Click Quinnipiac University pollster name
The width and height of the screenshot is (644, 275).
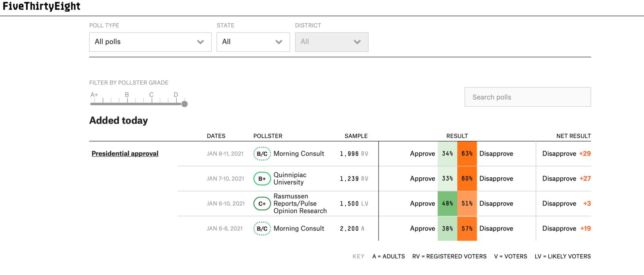pyautogui.click(x=290, y=179)
